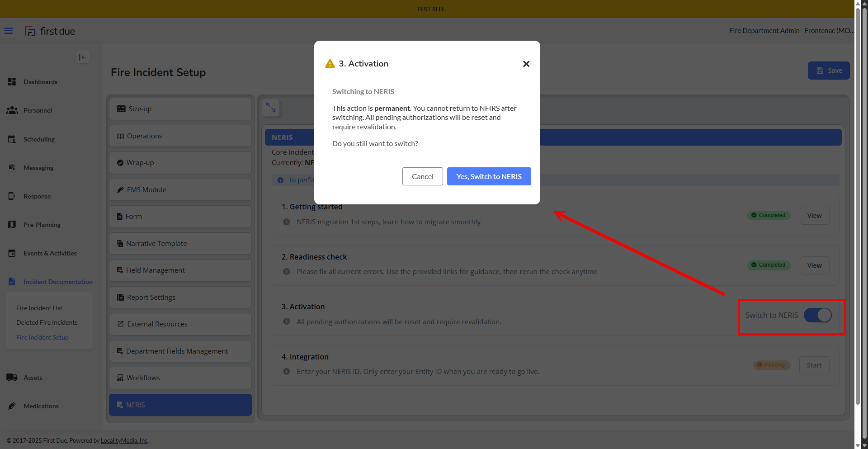This screenshot has width=868, height=449.
Task: Select the Workflows setup tab
Action: pos(180,378)
